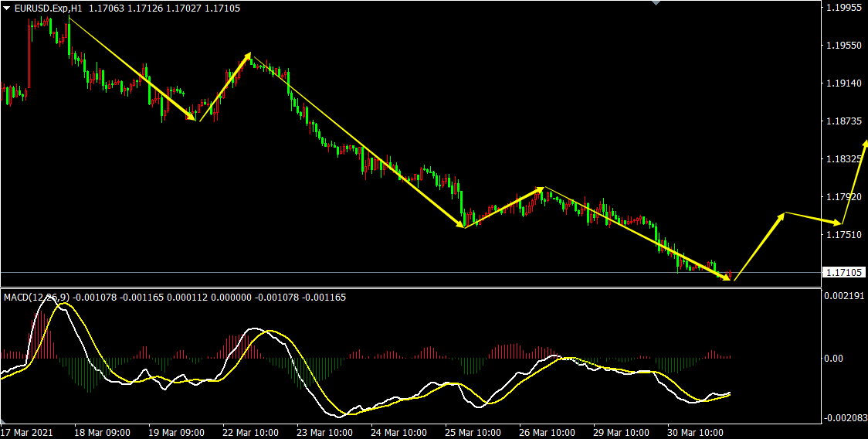Viewport: 868px width, 439px height.
Task: Click the 1.19955 price on the scale
Action: pos(844,8)
